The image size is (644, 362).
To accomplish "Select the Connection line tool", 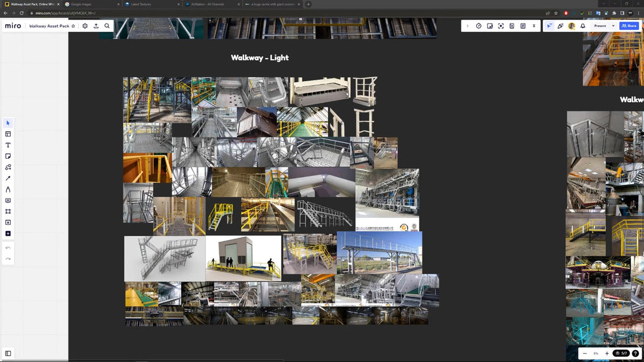I will [x=8, y=178].
